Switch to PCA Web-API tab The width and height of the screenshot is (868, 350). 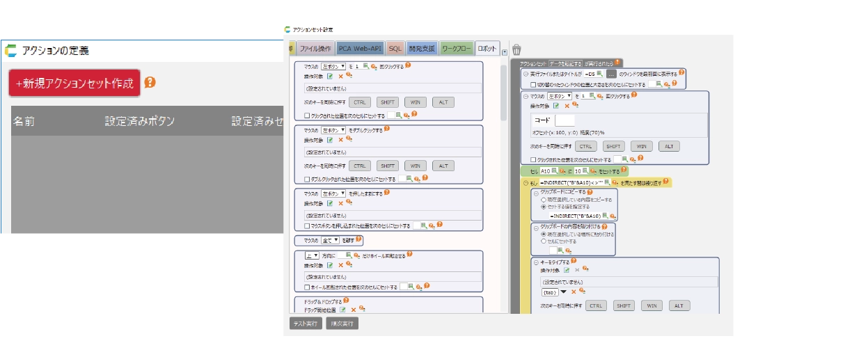[360, 49]
